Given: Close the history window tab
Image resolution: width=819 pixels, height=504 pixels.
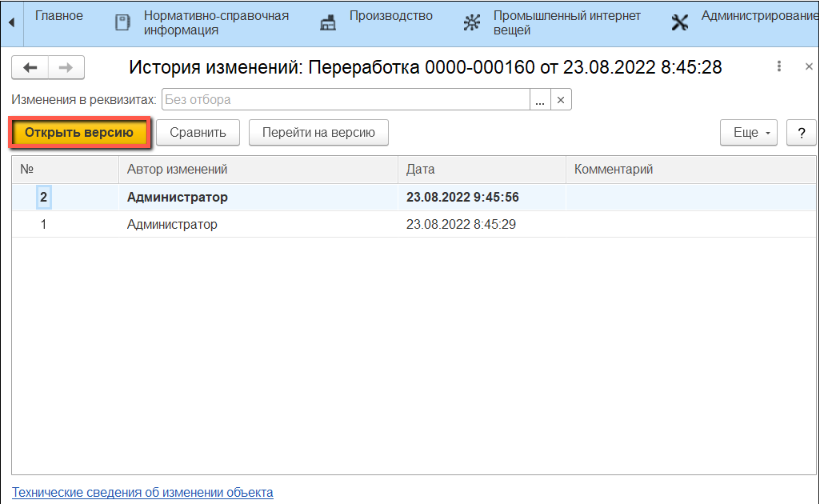Looking at the screenshot, I should (808, 67).
